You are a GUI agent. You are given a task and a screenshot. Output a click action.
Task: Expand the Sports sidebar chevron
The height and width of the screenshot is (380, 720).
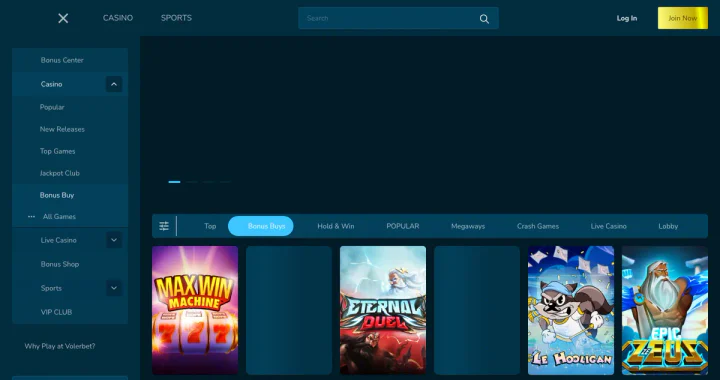click(x=114, y=288)
